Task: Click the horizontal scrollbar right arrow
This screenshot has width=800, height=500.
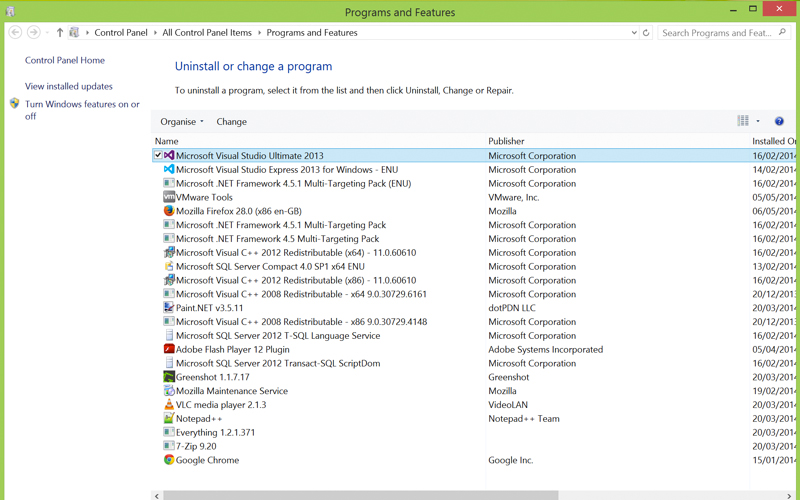Action: 789,495
